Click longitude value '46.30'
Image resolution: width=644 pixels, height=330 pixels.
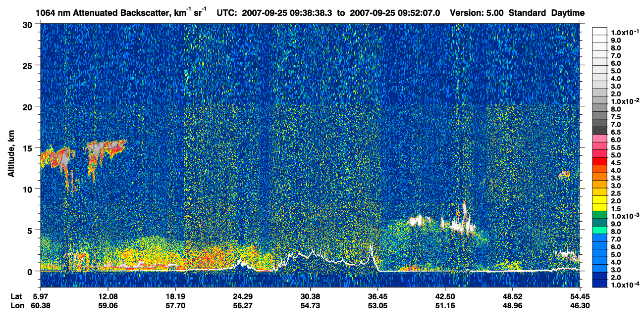tap(579, 305)
